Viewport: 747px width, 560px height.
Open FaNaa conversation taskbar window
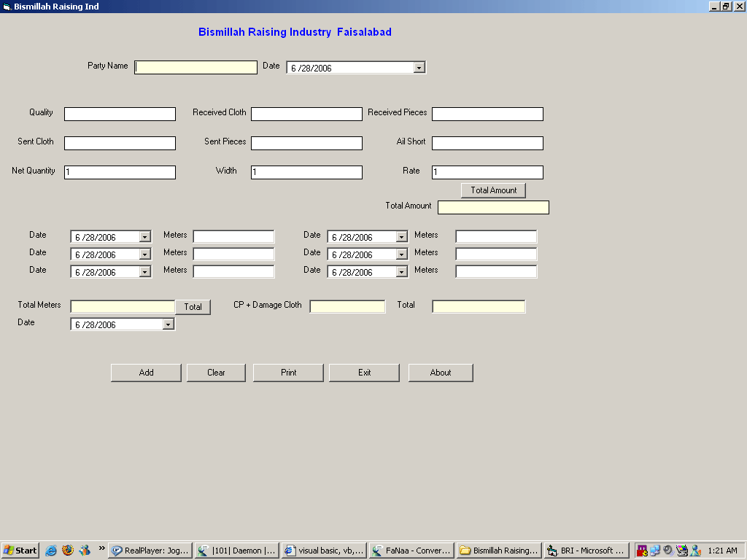coord(411,551)
